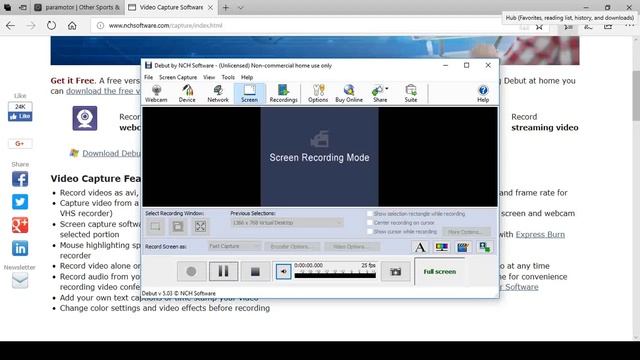
Task: Stop the recording in Debut
Action: [x=255, y=271]
